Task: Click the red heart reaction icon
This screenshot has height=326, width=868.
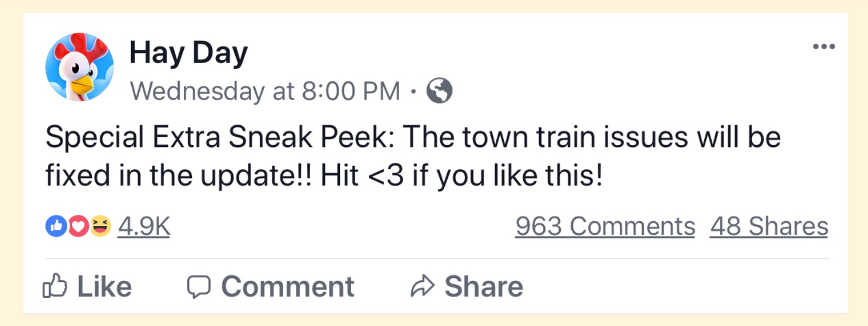Action: [78, 227]
